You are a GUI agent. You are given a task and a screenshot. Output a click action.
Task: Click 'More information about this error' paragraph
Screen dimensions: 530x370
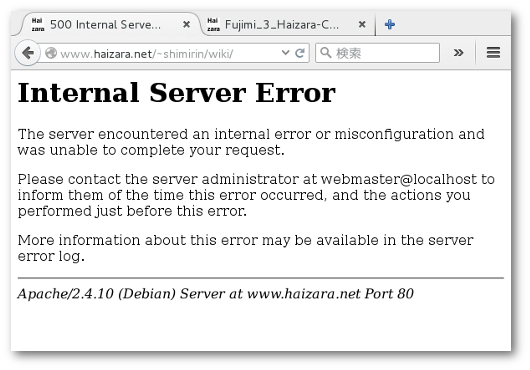click(x=245, y=248)
